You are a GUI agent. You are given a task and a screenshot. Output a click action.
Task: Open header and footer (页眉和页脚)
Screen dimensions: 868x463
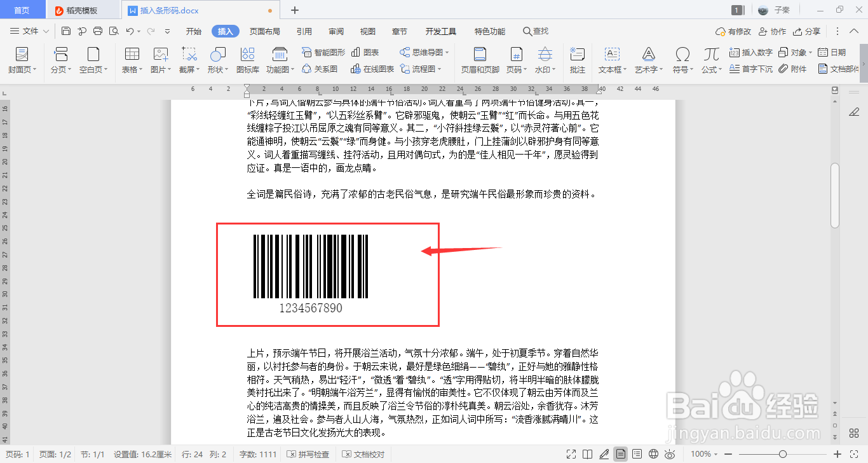480,61
